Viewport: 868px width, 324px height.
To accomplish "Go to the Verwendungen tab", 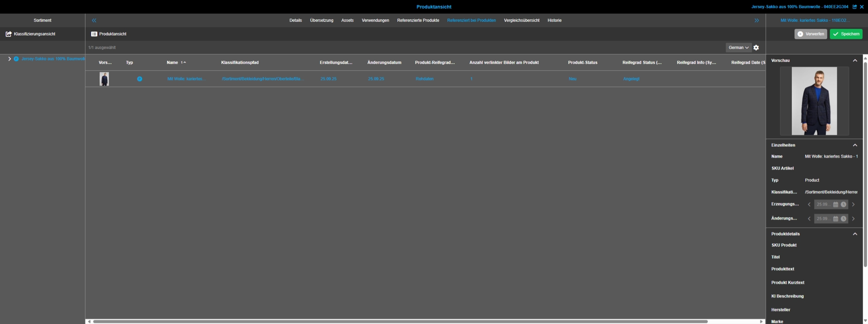I will click(x=375, y=20).
